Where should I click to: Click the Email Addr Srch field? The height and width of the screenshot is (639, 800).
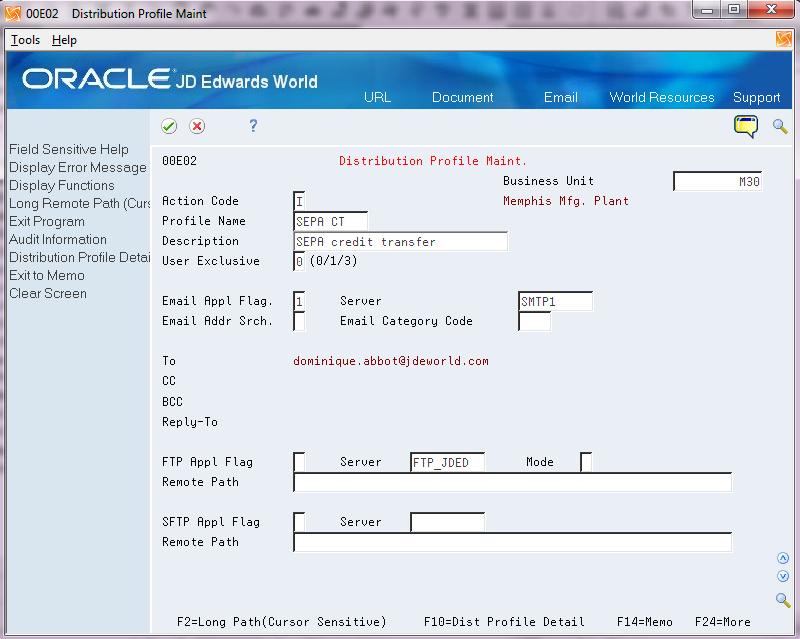coord(299,322)
